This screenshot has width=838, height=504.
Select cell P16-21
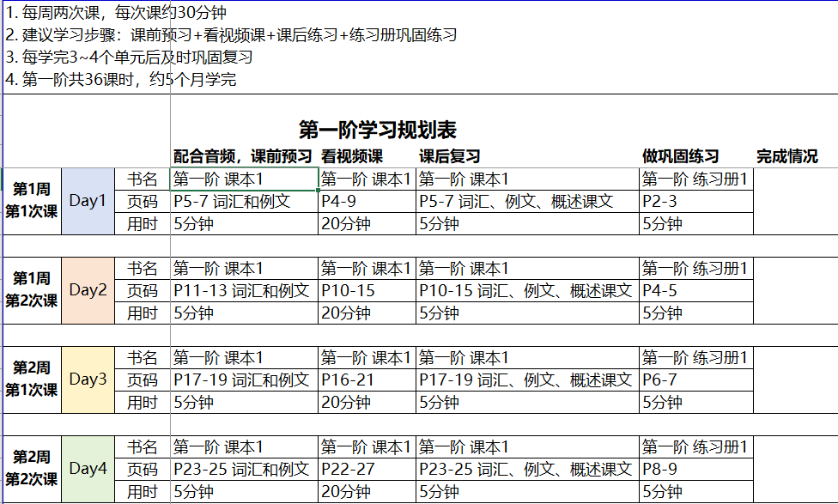click(x=367, y=380)
